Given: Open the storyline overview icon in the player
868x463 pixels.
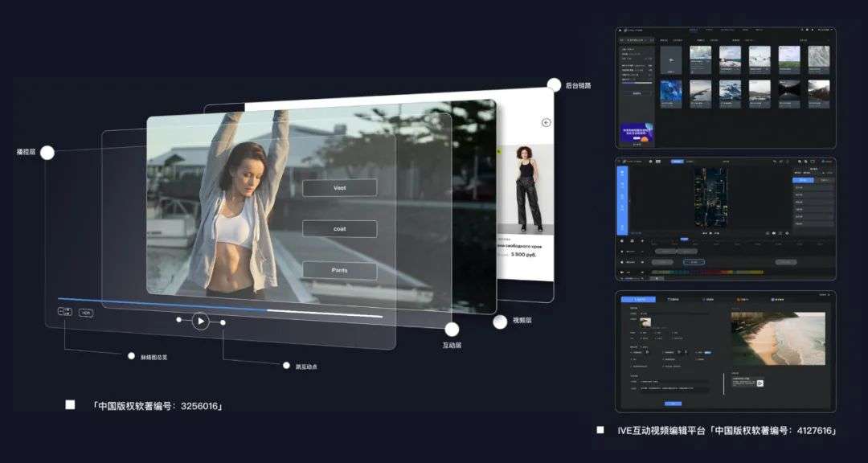Looking at the screenshot, I should pyautogui.click(x=65, y=311).
